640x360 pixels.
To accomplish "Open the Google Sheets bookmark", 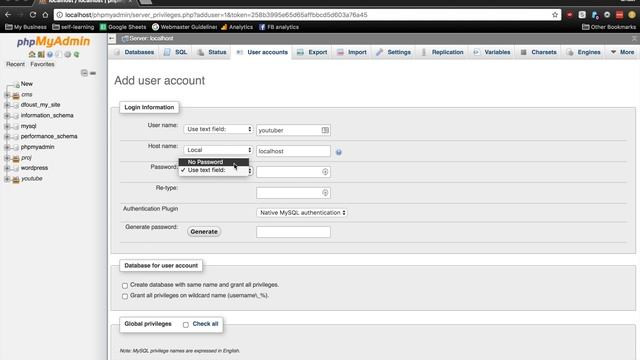I will tap(123, 27).
